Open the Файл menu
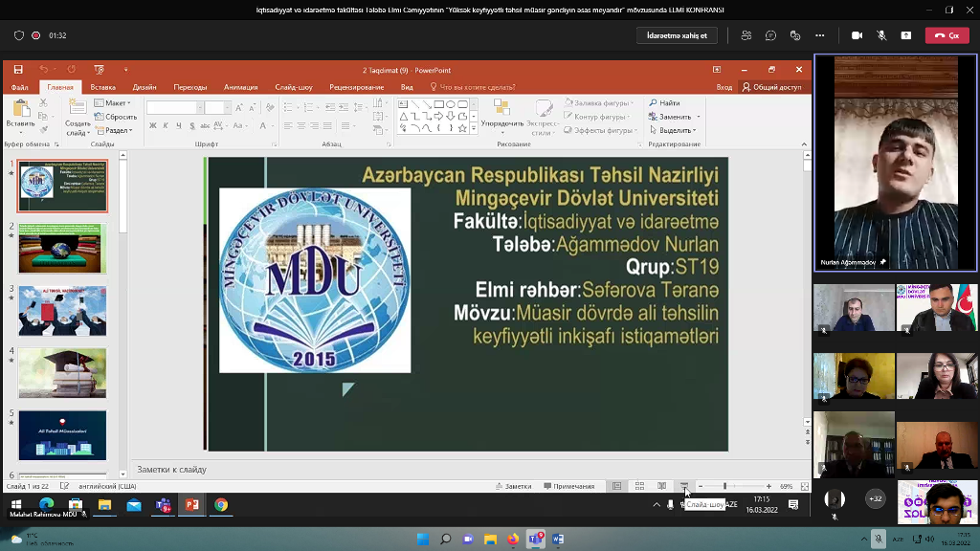 pos(19,87)
